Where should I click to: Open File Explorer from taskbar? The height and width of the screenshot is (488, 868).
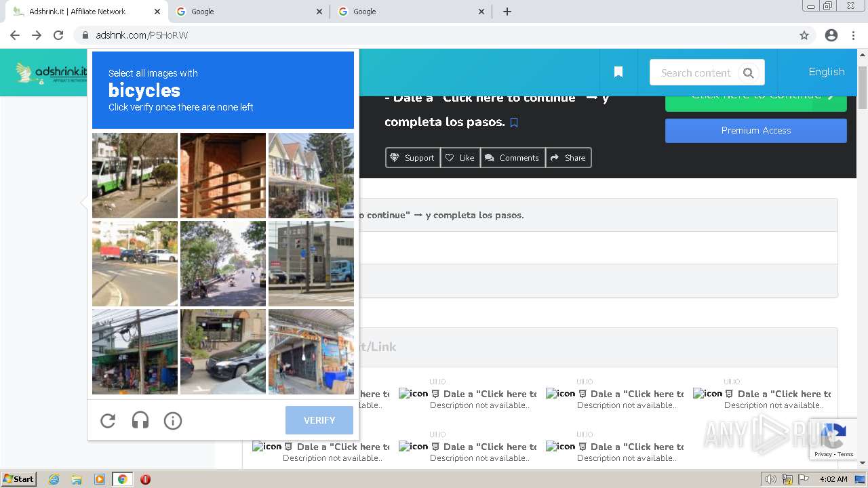[77, 479]
